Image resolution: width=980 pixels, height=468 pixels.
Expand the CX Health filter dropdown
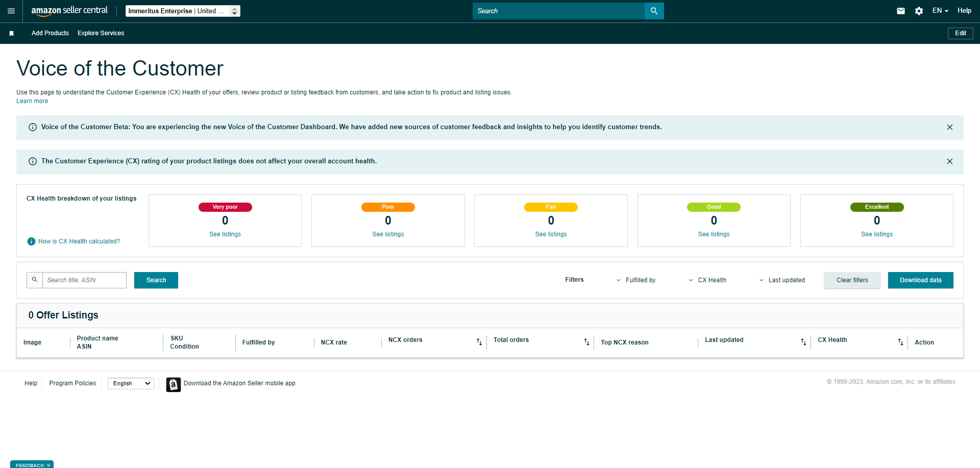[707, 280]
